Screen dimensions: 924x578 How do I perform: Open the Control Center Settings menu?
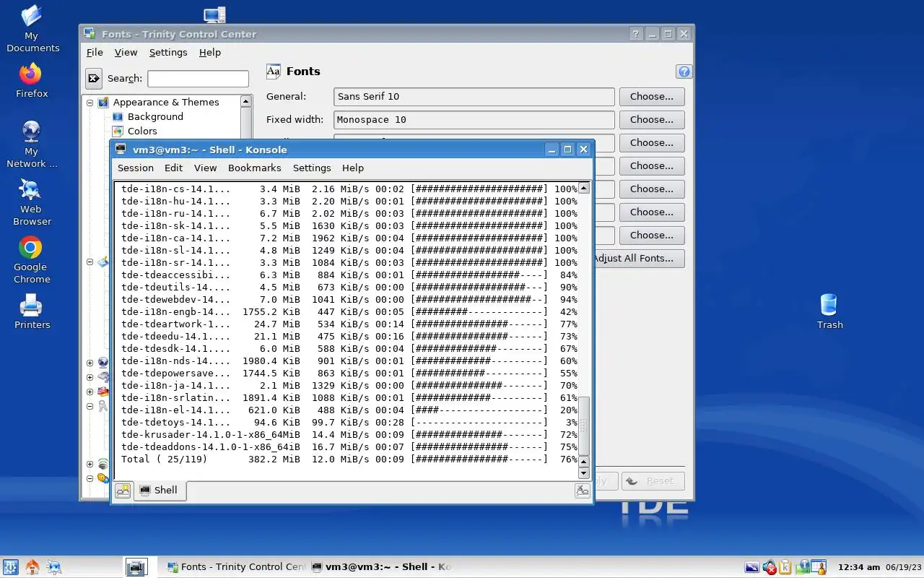pyautogui.click(x=168, y=52)
